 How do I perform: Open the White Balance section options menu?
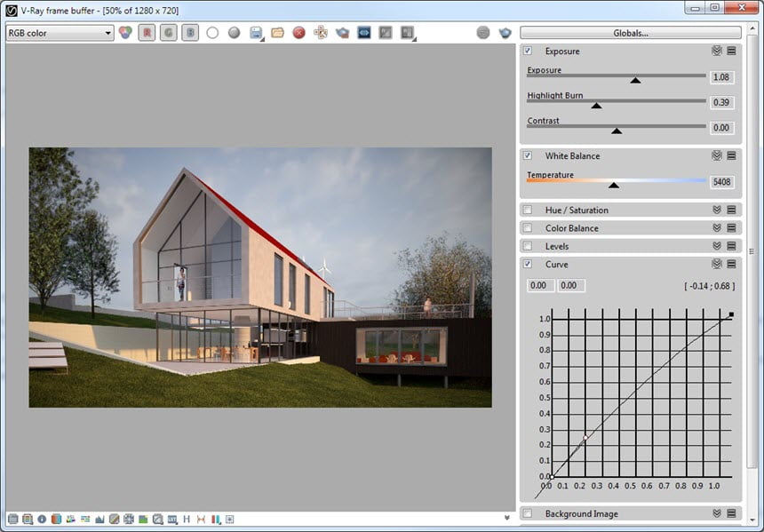point(731,155)
